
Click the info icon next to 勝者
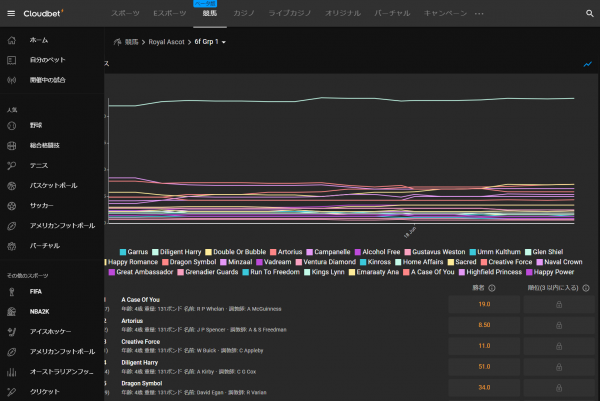tap(492, 288)
